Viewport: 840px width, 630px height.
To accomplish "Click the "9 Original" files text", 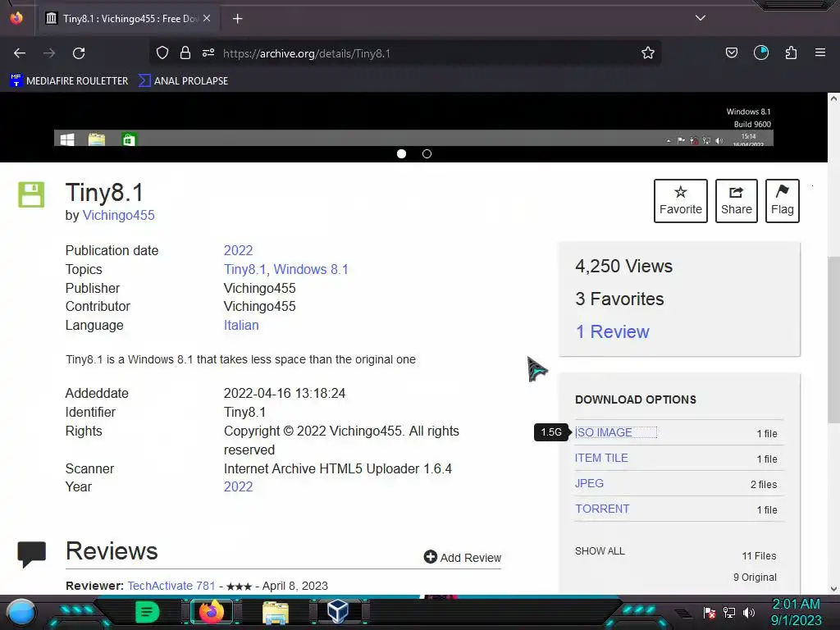I will [x=755, y=577].
